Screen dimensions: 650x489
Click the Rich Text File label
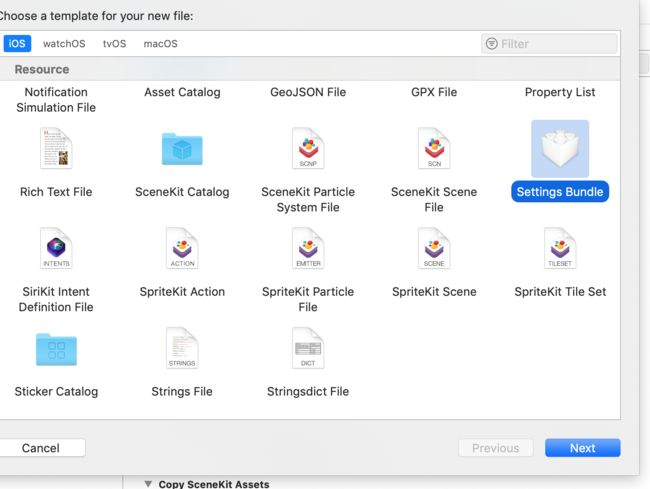[56, 192]
